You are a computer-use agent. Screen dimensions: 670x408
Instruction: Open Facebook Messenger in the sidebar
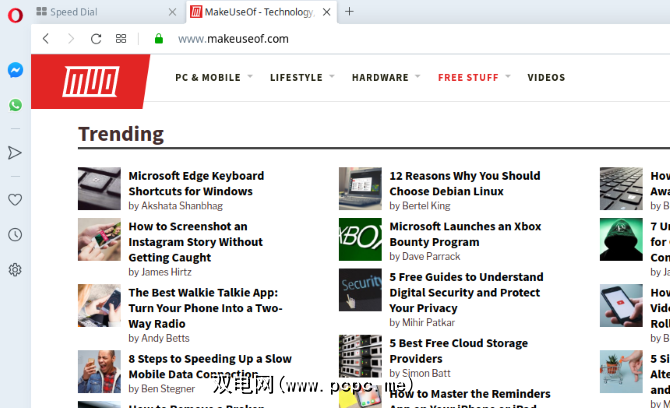[15, 70]
